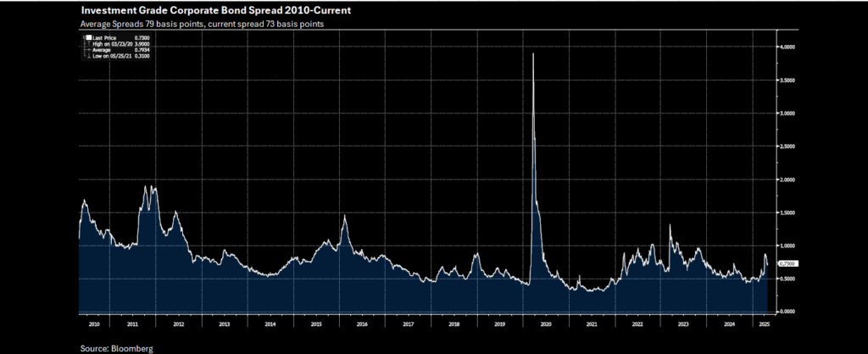Image resolution: width=868 pixels, height=354 pixels.
Task: Click the 0.0000 y-axis tick label
Action: pos(787,311)
